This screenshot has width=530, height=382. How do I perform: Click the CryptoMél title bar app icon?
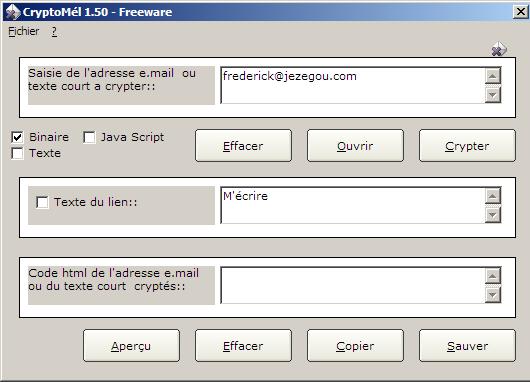click(x=13, y=12)
